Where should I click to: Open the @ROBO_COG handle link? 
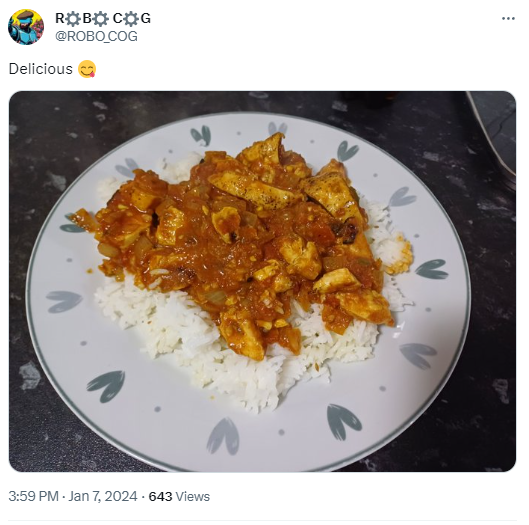96,36
